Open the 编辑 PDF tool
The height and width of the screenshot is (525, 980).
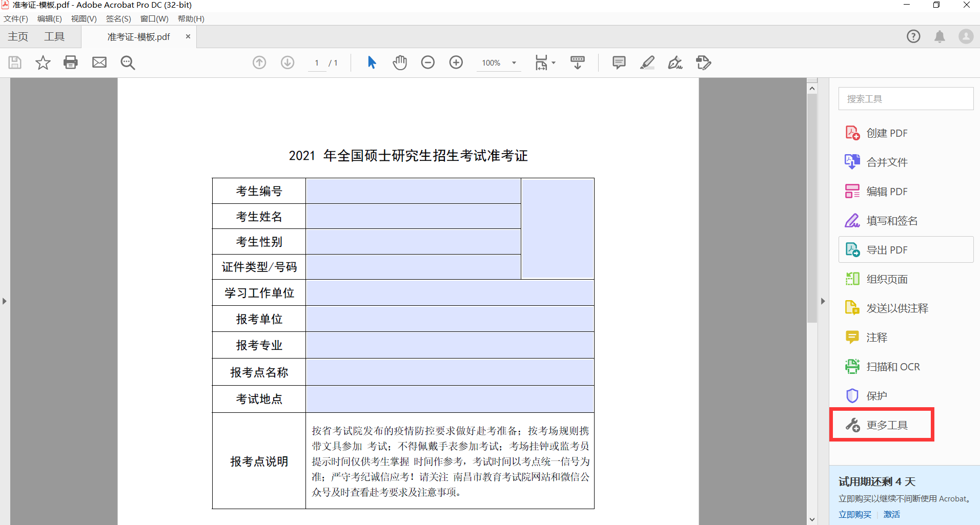tap(906, 192)
